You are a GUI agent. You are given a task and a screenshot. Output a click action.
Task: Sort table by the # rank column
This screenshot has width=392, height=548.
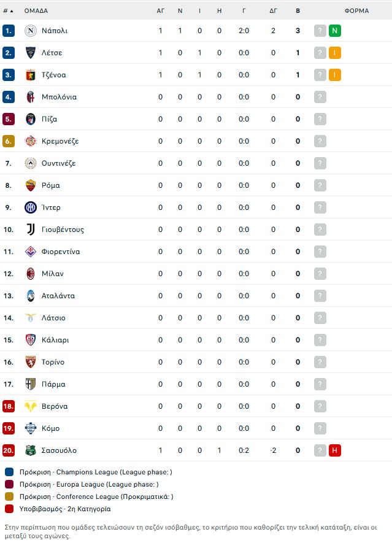coord(8,11)
